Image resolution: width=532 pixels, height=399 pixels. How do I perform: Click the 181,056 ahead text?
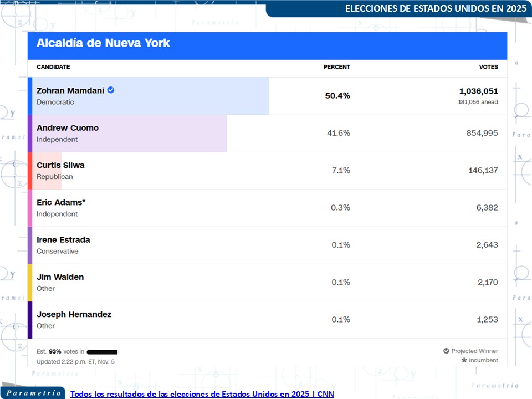pos(477,102)
